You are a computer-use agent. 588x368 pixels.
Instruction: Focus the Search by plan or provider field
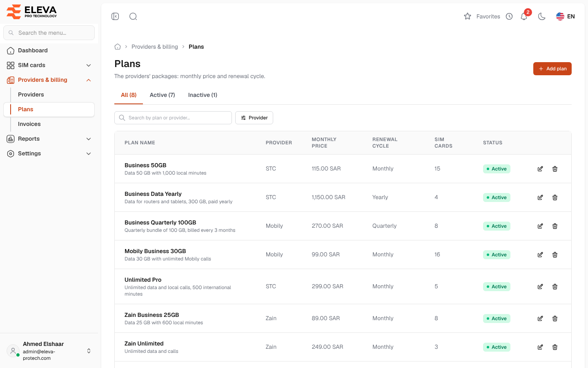pyautogui.click(x=173, y=118)
